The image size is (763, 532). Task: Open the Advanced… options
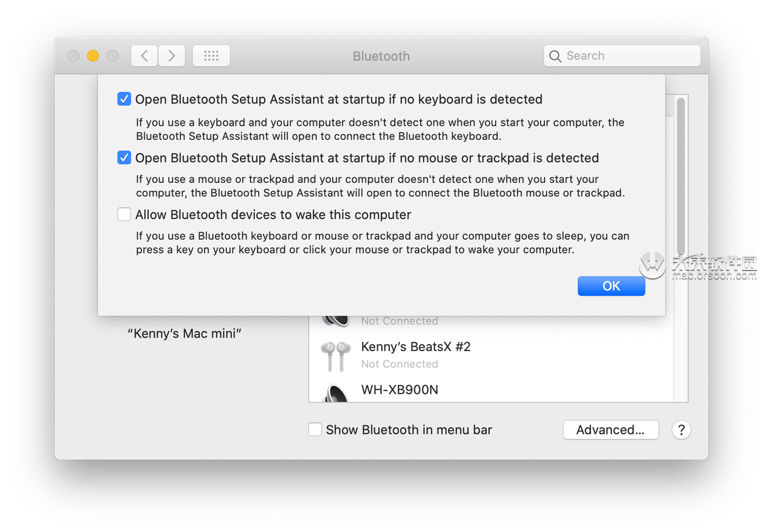[x=610, y=430]
